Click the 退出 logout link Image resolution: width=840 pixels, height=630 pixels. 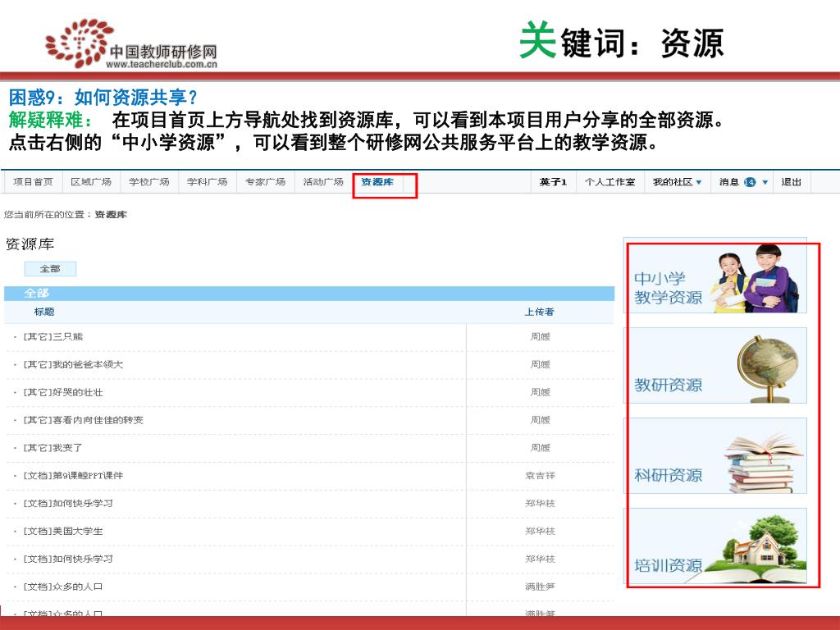pos(791,182)
